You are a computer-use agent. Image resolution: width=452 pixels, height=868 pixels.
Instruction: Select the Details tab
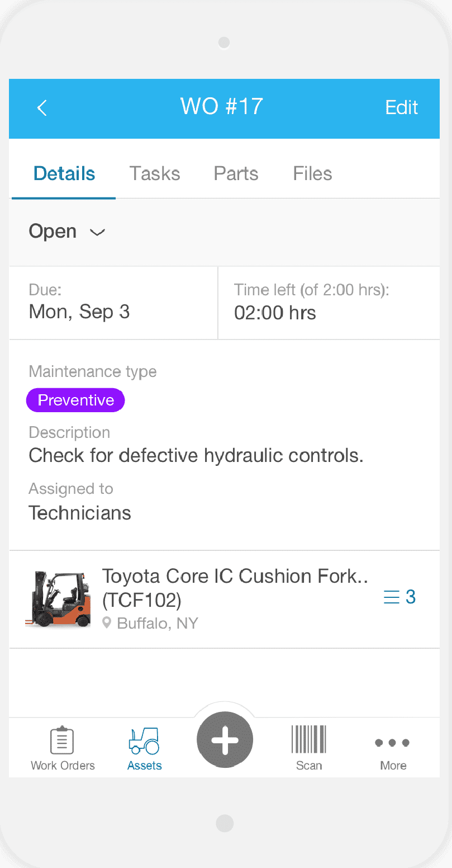point(64,173)
